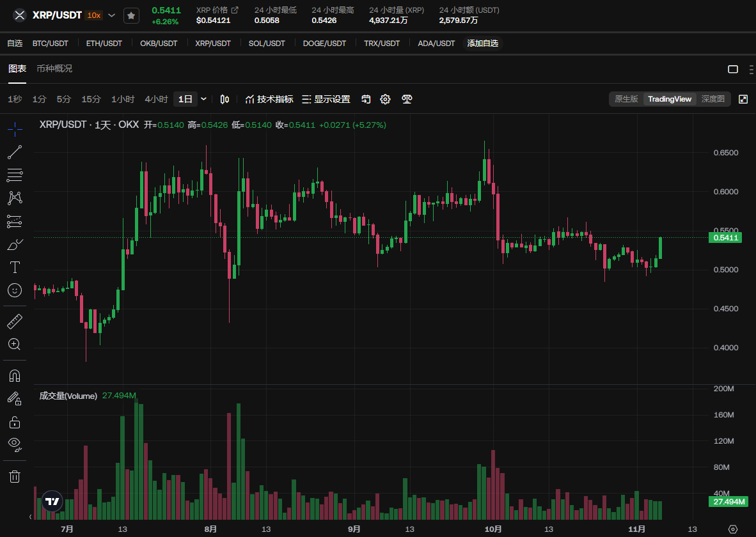The image size is (756, 537).
Task: Open the candlestick chart style picker
Action: 224,99
